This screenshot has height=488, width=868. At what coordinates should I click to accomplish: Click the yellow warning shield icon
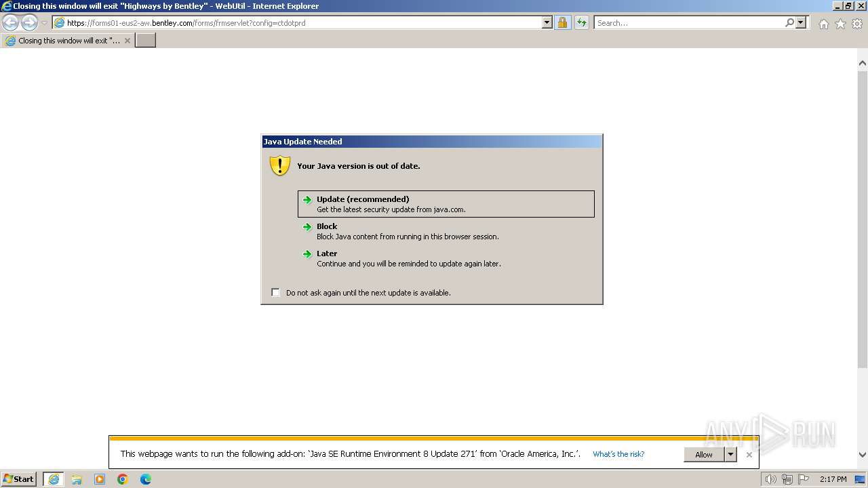click(280, 165)
